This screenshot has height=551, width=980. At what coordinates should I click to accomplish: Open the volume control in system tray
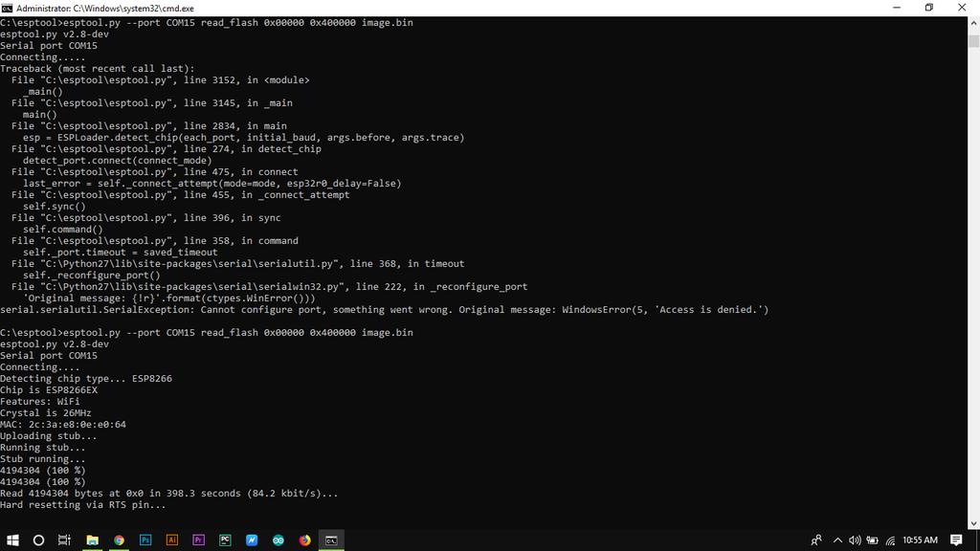point(855,540)
